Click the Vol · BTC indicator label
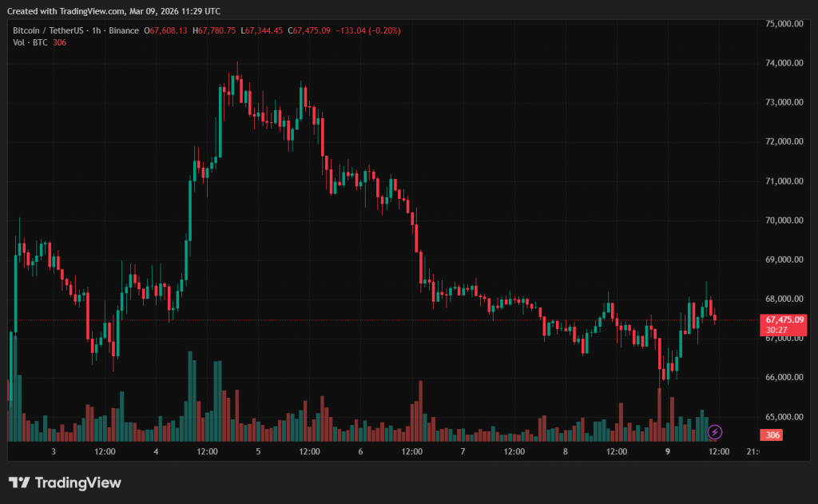Image resolution: width=818 pixels, height=504 pixels. coord(30,42)
